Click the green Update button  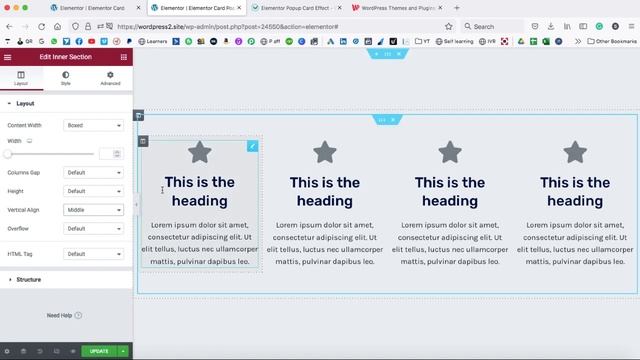tap(99, 351)
